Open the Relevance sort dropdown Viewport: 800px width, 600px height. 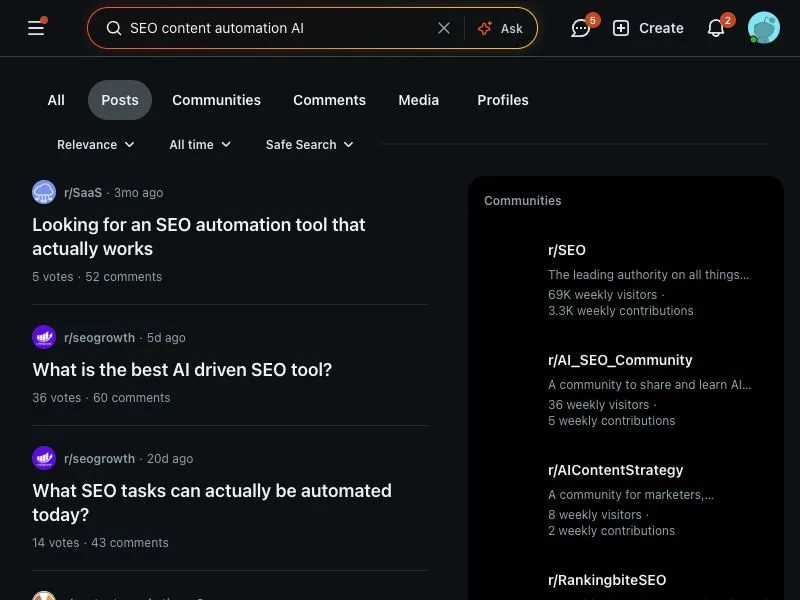click(95, 145)
